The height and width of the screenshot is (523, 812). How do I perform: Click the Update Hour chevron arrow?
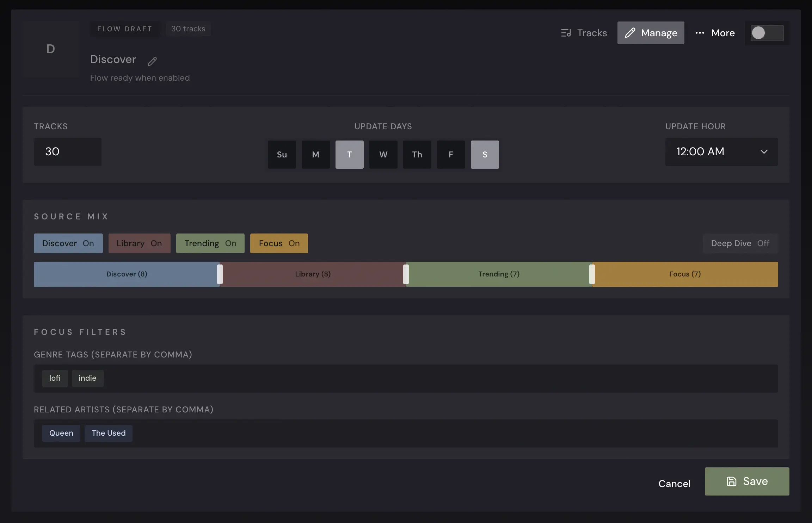764,152
